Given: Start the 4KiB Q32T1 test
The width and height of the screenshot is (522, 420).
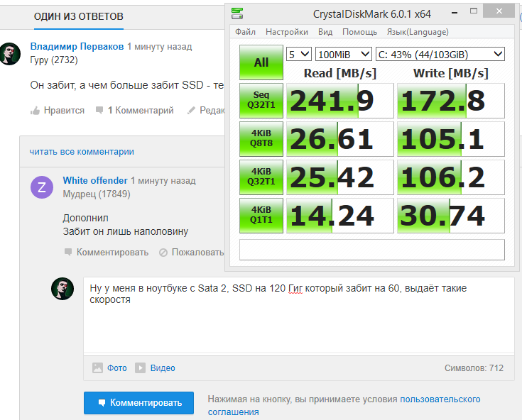Looking at the screenshot, I should (261, 177).
